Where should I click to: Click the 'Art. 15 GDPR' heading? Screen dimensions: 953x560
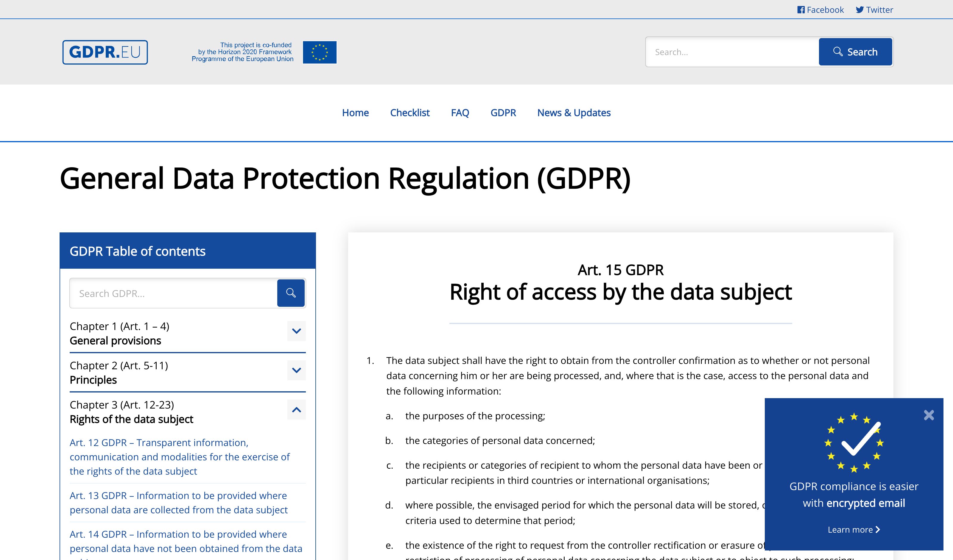tap(621, 270)
